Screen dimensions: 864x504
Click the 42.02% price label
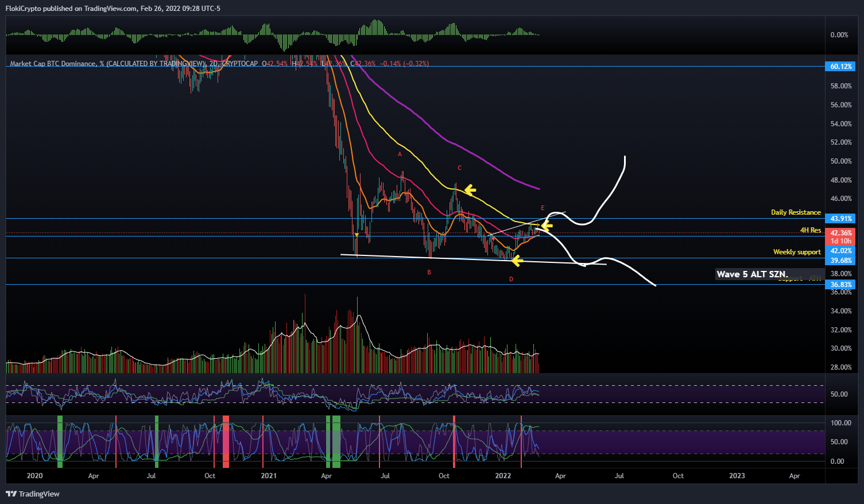coord(841,251)
